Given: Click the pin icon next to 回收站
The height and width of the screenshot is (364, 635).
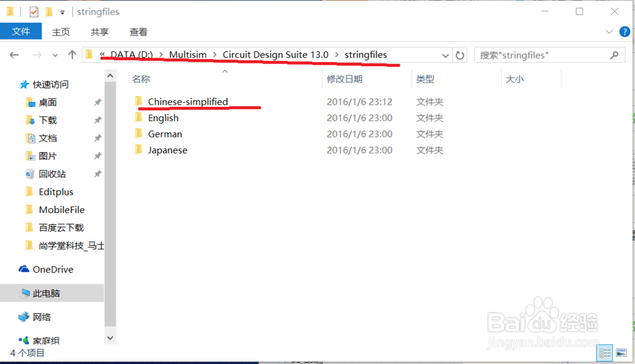Looking at the screenshot, I should coord(98,174).
